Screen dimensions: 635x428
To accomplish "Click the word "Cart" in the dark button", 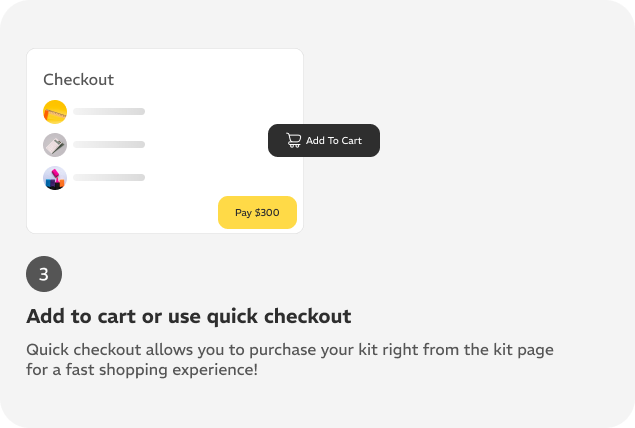I will click(352, 141).
